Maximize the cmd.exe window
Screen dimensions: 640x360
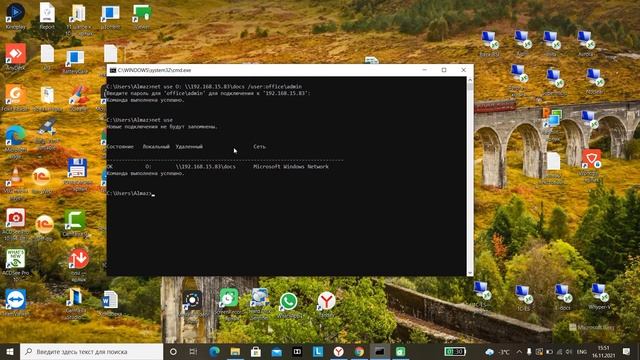(444, 70)
